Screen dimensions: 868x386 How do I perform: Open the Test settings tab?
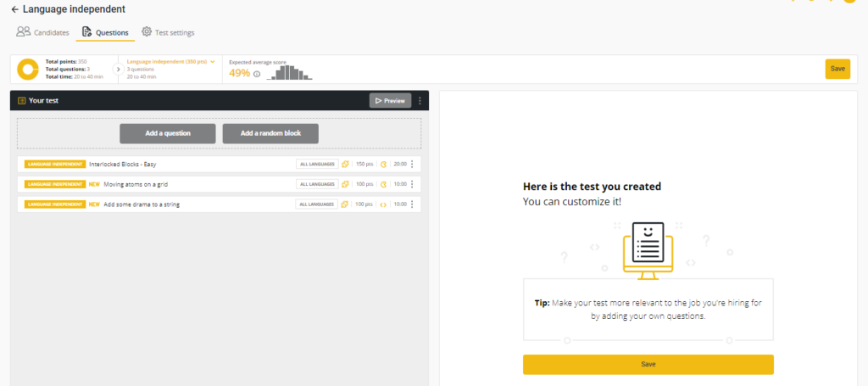click(168, 32)
